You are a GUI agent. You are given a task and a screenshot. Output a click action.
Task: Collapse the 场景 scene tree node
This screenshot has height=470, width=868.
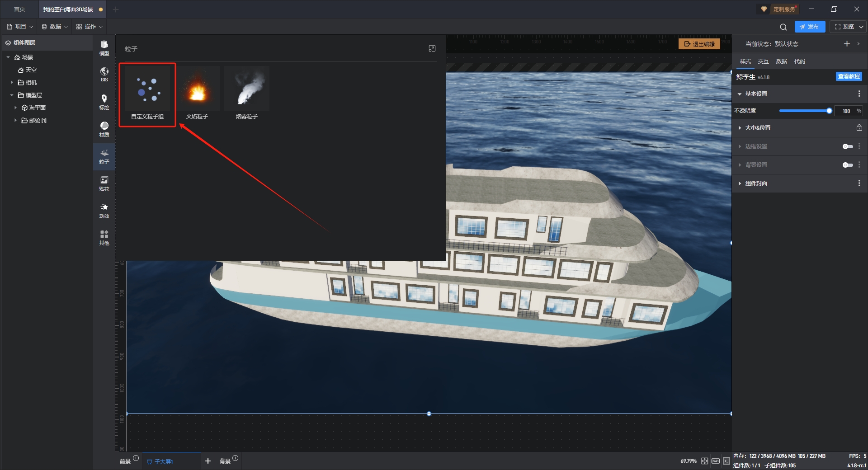click(8, 57)
